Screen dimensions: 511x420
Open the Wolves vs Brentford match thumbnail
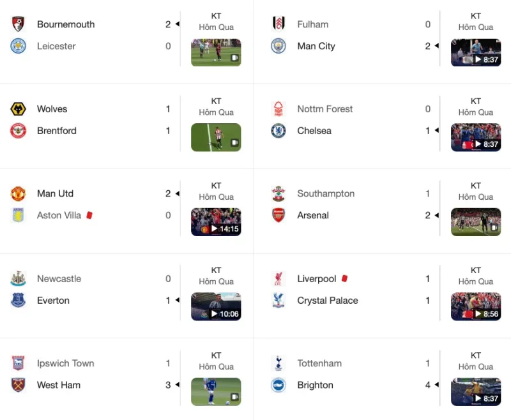216,137
